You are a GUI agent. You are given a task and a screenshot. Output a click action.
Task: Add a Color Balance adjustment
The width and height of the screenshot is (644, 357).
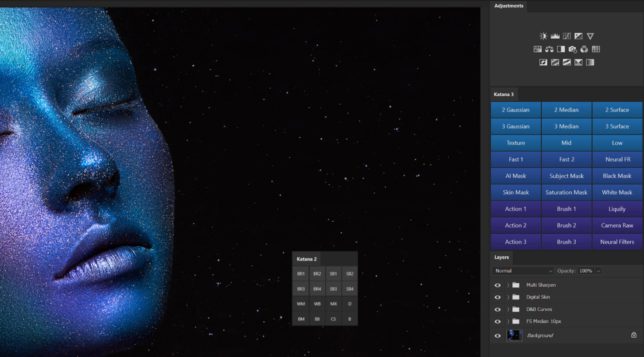point(549,49)
